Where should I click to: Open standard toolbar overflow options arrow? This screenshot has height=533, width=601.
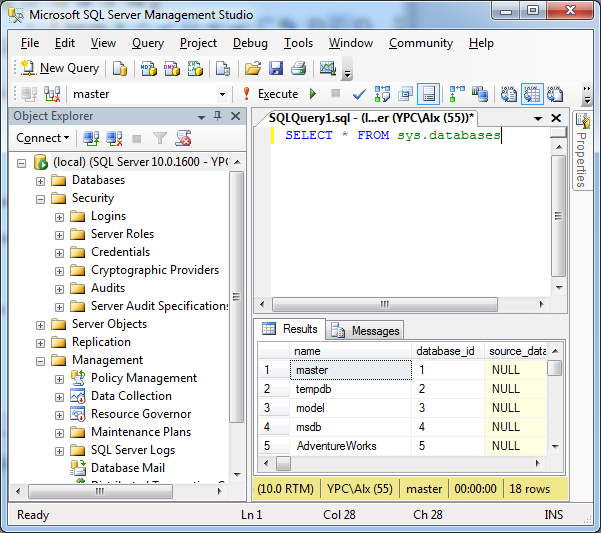pyautogui.click(x=347, y=74)
